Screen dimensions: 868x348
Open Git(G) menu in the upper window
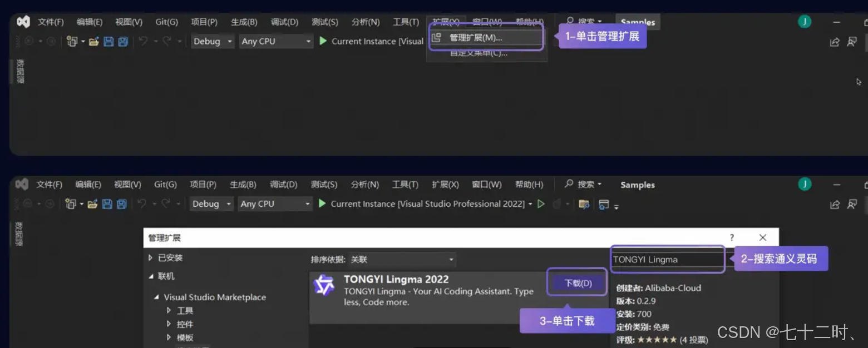[166, 22]
